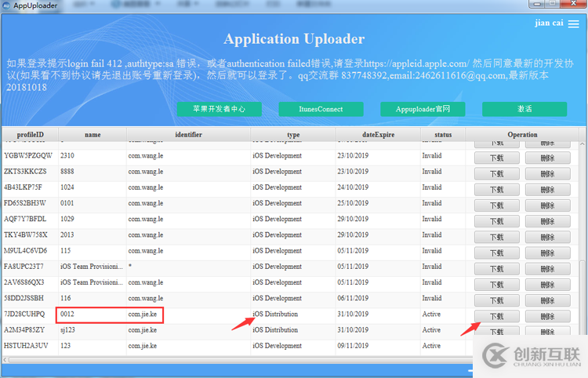Screen dimensions: 588x378
Task: Delete profile M9UL4C6VD6 with 删除
Action: [x=547, y=253]
